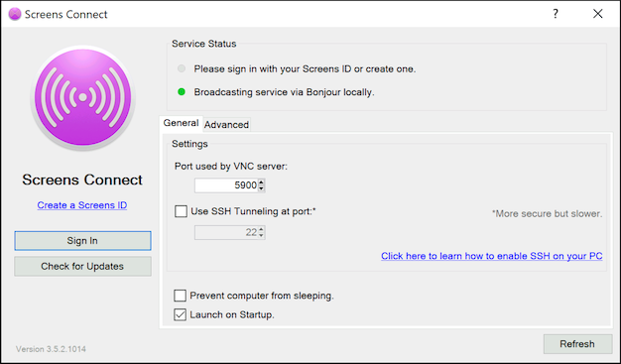Click the Sign In button
The image size is (621, 364).
click(x=82, y=241)
